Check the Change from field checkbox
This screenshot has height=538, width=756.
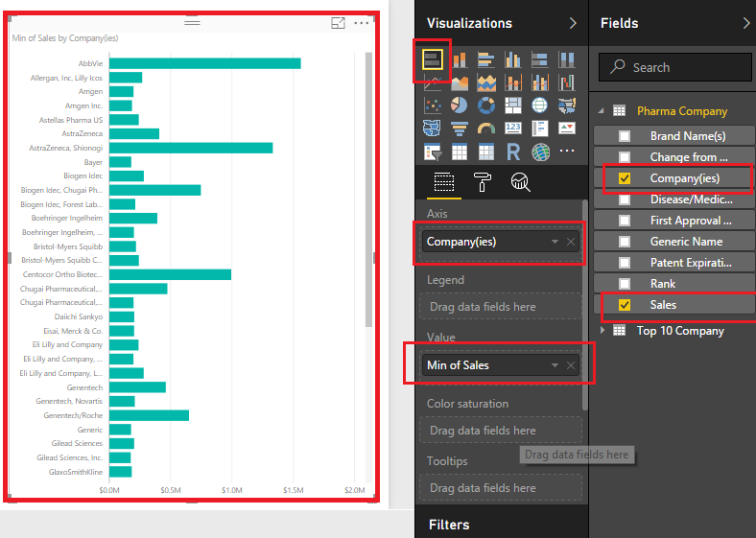click(x=625, y=157)
